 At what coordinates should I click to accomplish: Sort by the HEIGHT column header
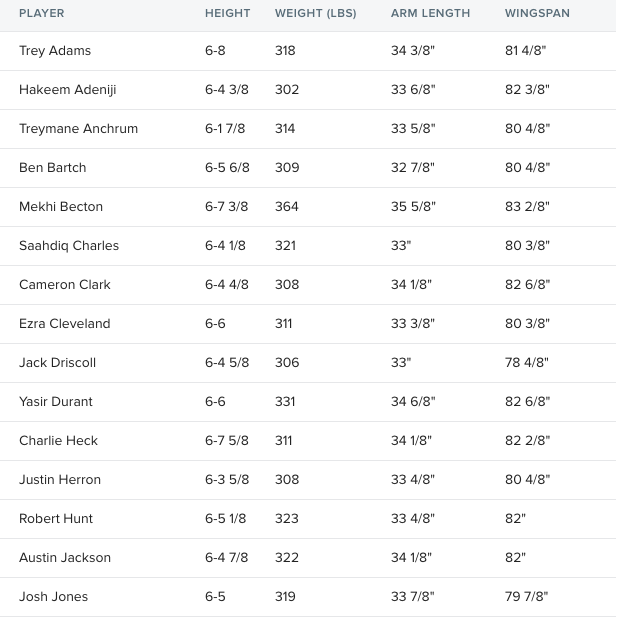[227, 13]
